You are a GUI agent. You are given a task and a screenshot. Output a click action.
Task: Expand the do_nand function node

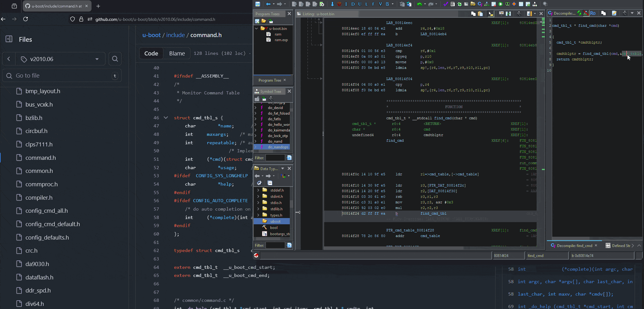click(x=256, y=141)
